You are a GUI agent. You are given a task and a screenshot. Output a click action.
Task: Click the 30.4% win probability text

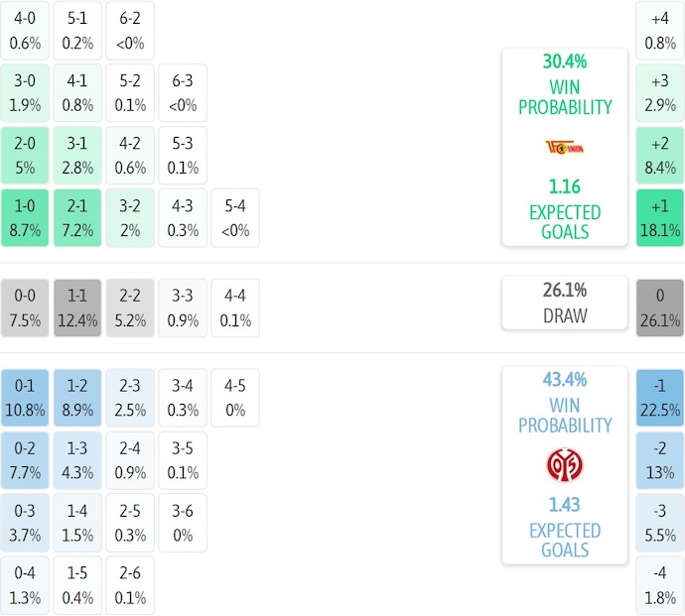point(564,61)
